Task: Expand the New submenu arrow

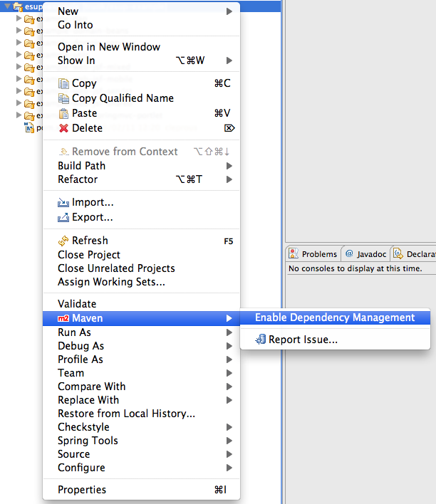Action: click(x=229, y=11)
